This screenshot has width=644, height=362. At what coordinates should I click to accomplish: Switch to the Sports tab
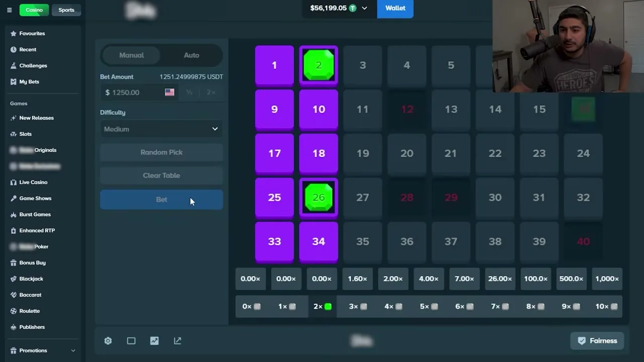(x=66, y=10)
